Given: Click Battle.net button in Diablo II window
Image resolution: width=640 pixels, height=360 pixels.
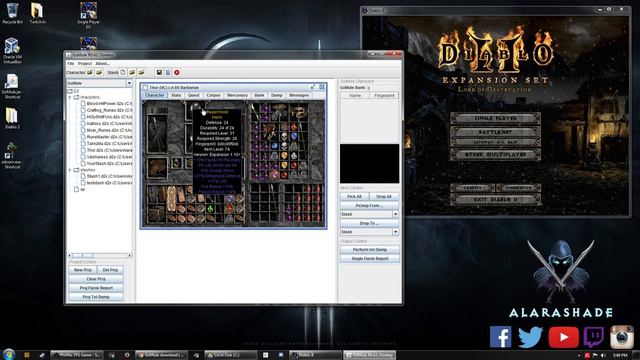Looking at the screenshot, I should (495, 132).
